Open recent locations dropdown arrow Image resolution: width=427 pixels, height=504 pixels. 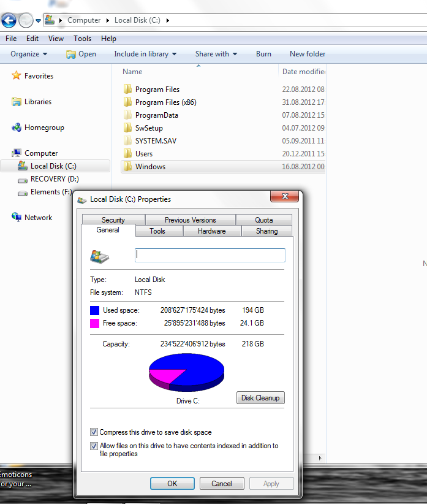[38, 21]
